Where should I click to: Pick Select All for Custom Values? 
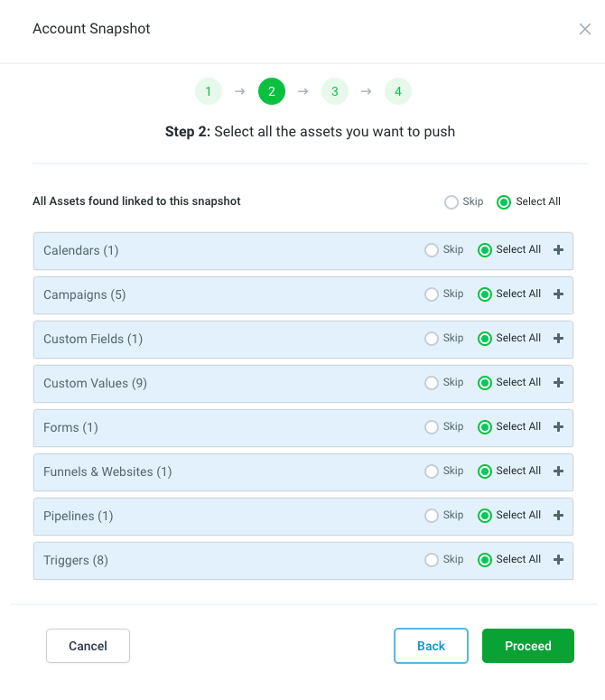(x=485, y=383)
